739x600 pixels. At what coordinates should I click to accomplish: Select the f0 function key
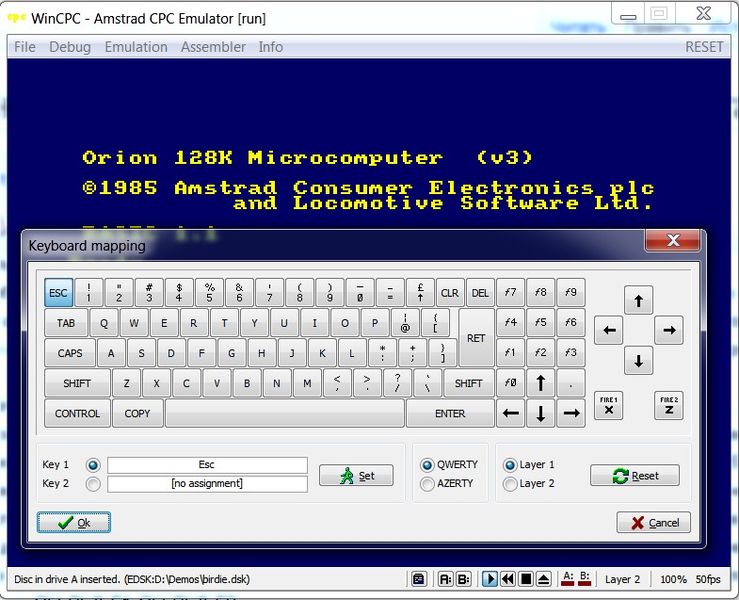click(510, 383)
